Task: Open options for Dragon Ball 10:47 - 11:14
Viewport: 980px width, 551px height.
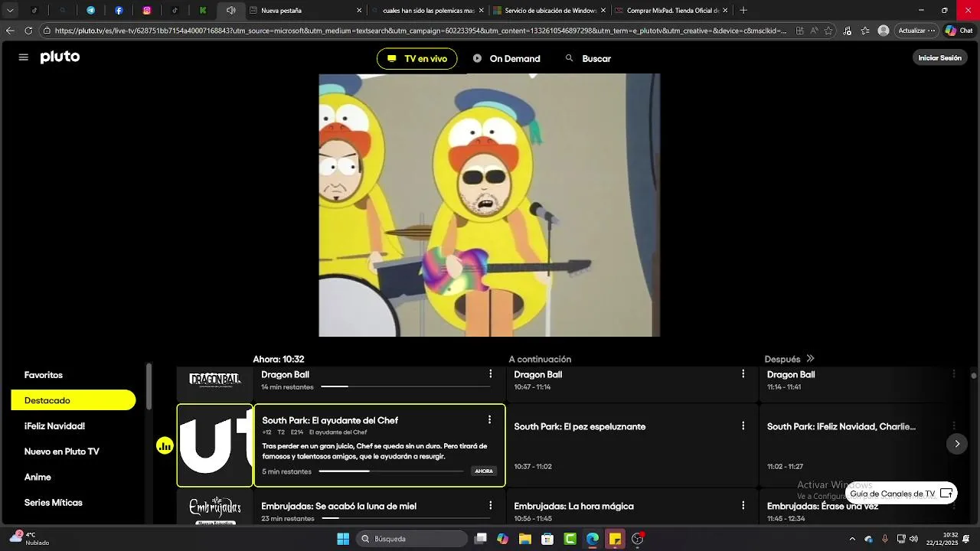Action: tap(743, 374)
